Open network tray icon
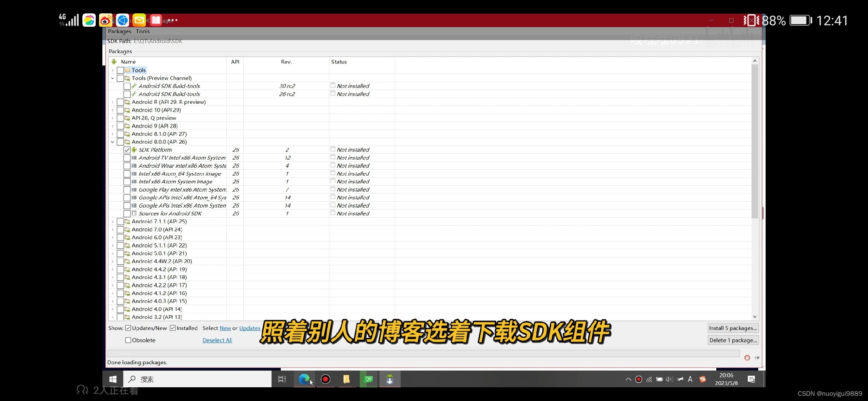 649,379
